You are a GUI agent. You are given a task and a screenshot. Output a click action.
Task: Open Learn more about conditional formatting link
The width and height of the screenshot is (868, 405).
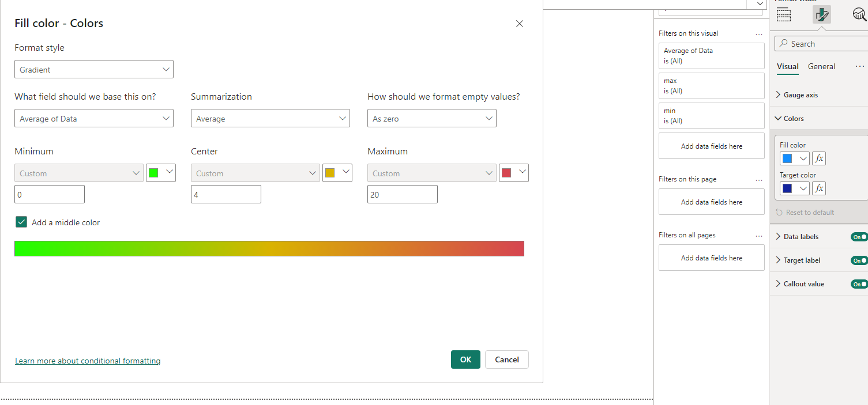(x=88, y=361)
